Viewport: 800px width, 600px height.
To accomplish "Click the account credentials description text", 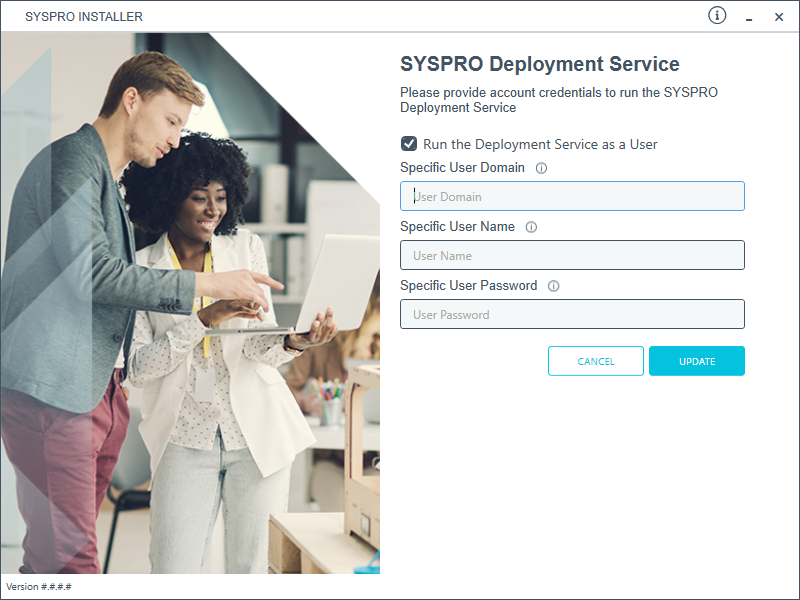I will coord(558,100).
